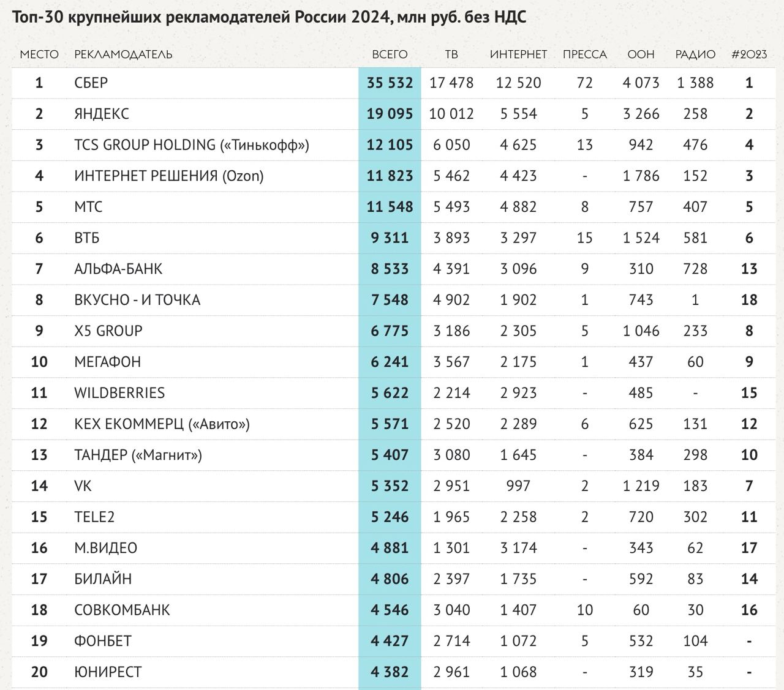Select КЕХ ЕКОММЕРЦ («Авито») advertiser name
The height and width of the screenshot is (690, 784).
pos(162,424)
